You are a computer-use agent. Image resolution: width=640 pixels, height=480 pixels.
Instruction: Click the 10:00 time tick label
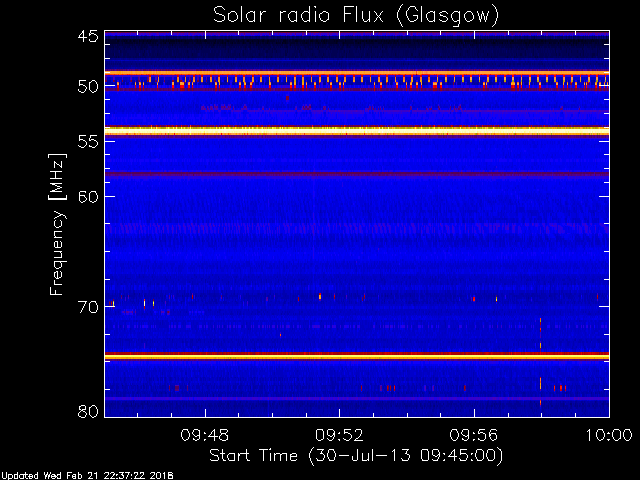click(x=609, y=435)
